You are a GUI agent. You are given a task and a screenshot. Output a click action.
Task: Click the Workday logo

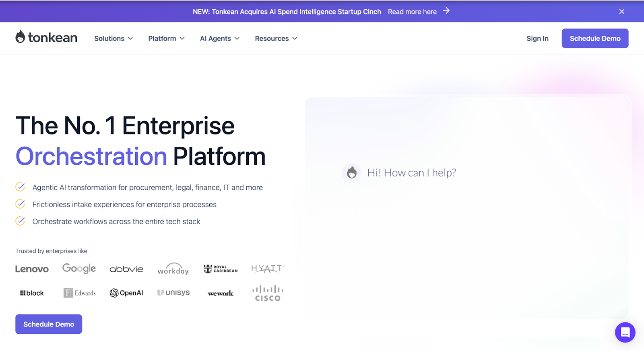click(x=173, y=269)
